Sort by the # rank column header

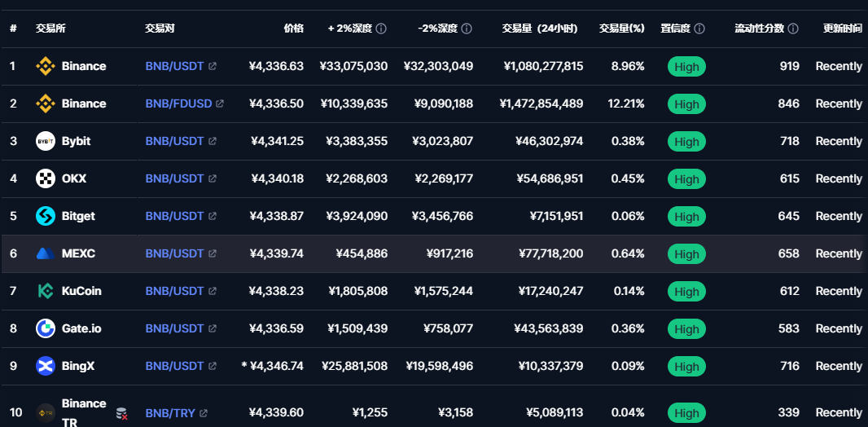coord(13,29)
